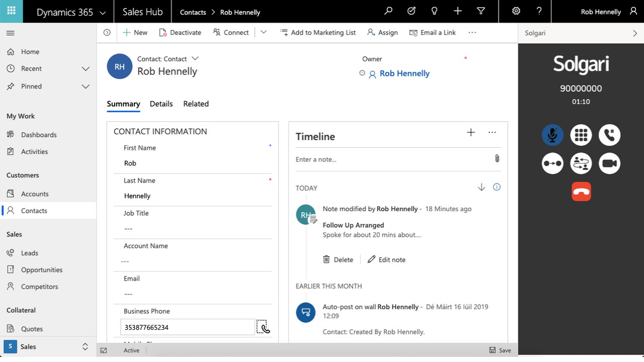Viewport: 644px width, 362px height.
Task: Open the app launcher waffle menu
Action: [x=11, y=11]
